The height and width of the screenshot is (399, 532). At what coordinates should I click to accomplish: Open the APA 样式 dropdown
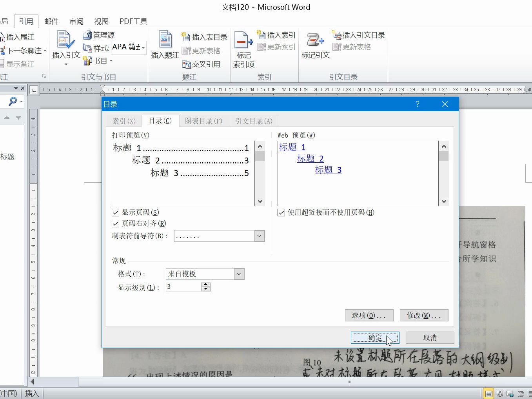click(x=142, y=48)
